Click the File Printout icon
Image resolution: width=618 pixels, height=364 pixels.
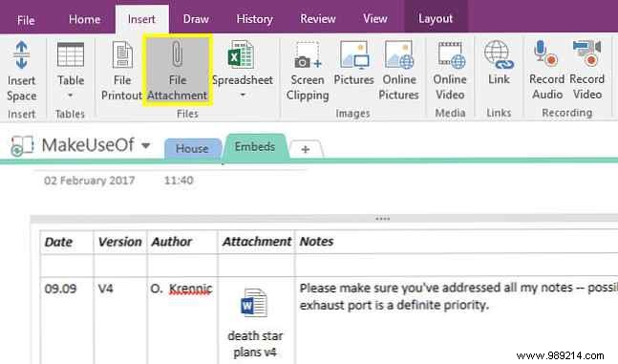point(122,54)
